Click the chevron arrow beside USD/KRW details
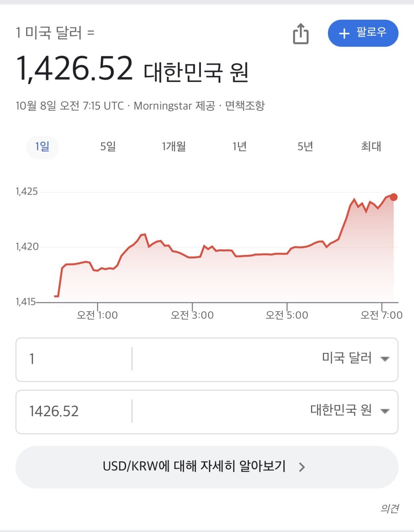Image resolution: width=414 pixels, height=532 pixels. (x=302, y=467)
